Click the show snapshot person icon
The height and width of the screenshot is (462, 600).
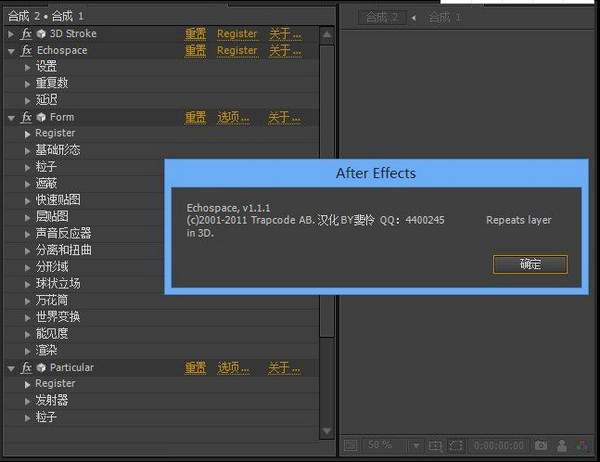click(562, 446)
